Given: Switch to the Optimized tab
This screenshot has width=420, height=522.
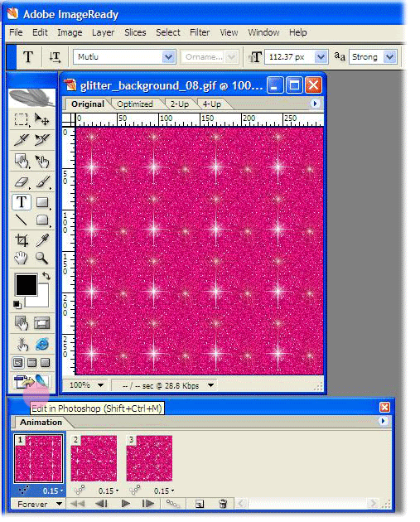Looking at the screenshot, I should [135, 104].
